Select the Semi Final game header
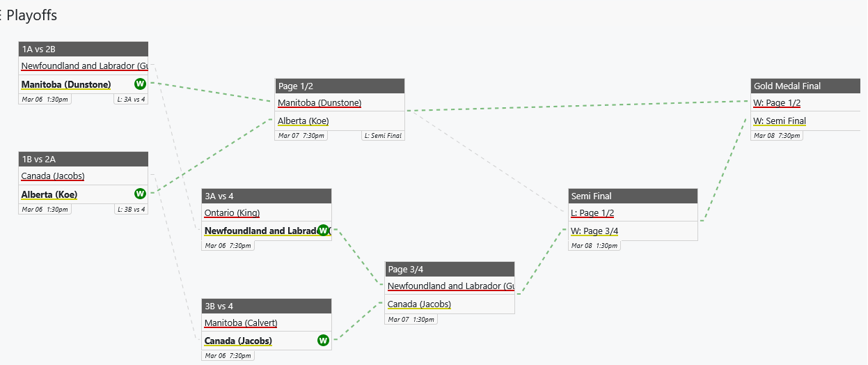This screenshot has width=868, height=365. click(x=632, y=196)
